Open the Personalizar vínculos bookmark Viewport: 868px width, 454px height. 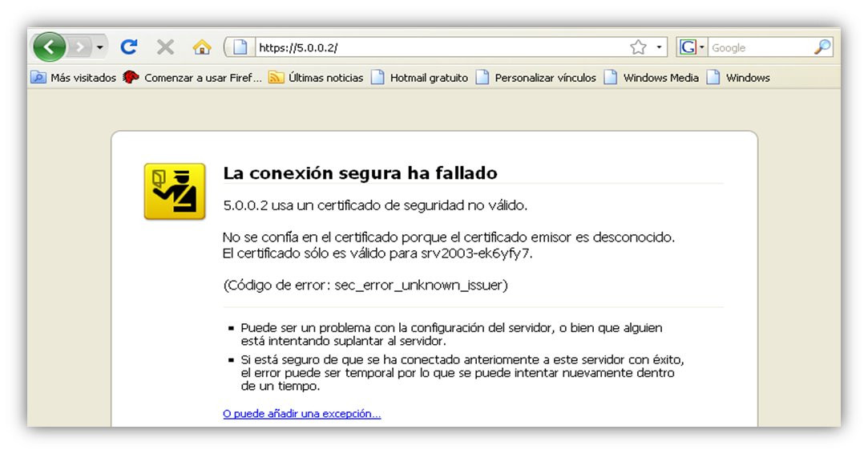[536, 78]
